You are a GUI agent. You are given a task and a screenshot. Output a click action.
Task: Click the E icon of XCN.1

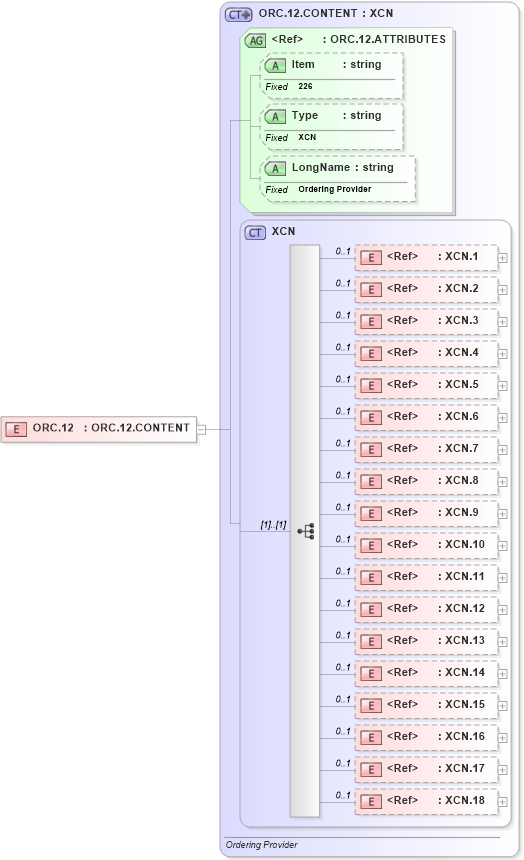tap(371, 258)
